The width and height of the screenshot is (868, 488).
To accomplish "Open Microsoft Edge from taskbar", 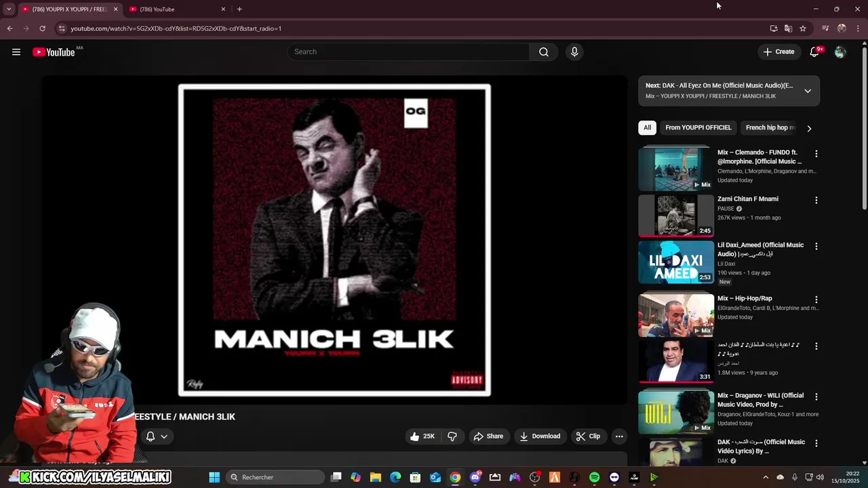I will pyautogui.click(x=395, y=477).
